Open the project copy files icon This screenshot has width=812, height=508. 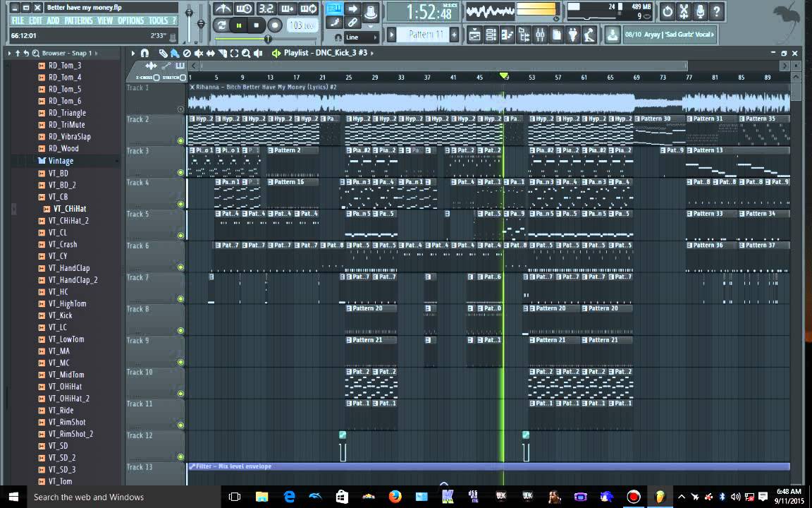[x=557, y=35]
